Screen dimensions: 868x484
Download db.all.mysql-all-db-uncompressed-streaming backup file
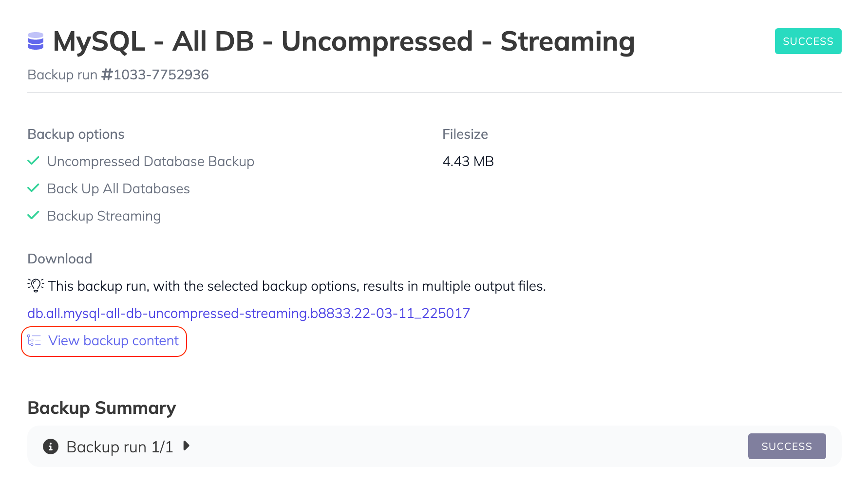tap(249, 313)
